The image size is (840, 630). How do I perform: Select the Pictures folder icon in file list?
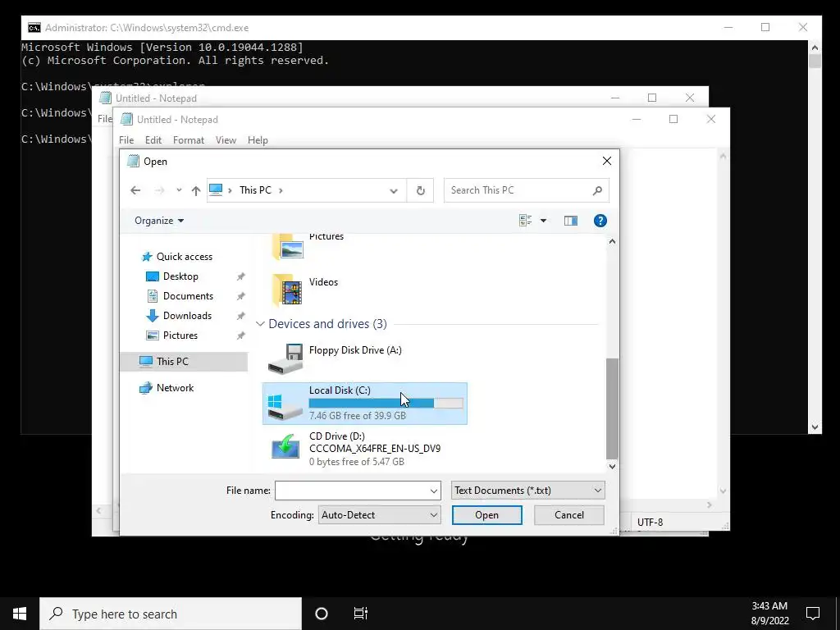(x=287, y=246)
